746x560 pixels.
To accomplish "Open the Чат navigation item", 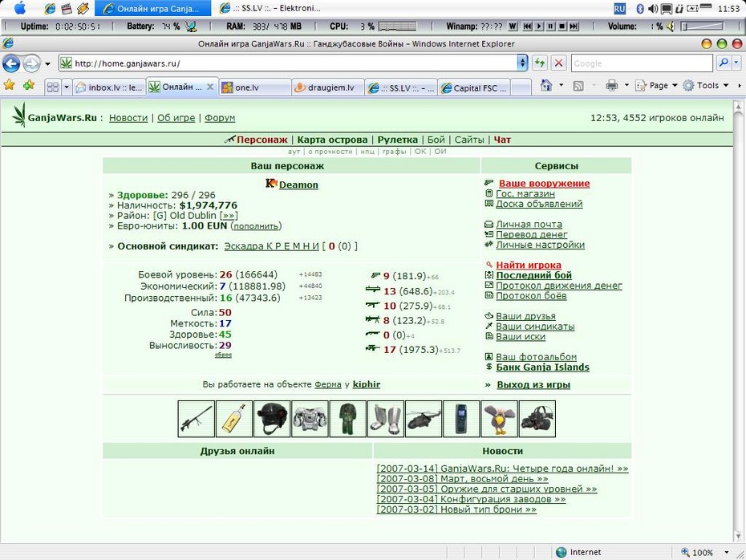I will pyautogui.click(x=502, y=140).
